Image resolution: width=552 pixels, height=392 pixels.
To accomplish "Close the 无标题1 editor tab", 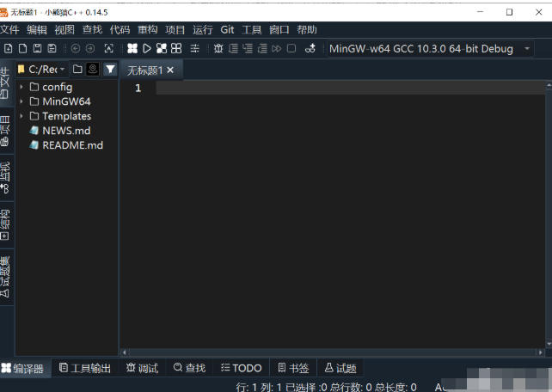I will tap(170, 70).
